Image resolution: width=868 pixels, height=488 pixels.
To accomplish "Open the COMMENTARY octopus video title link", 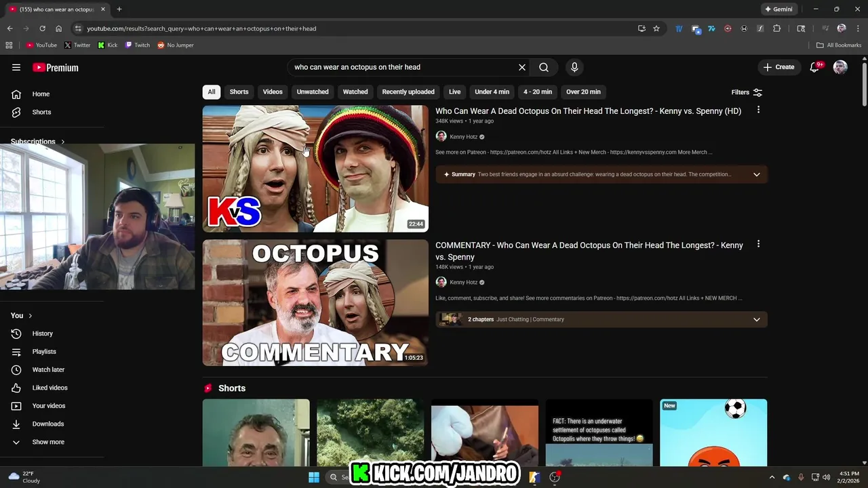I will pyautogui.click(x=589, y=251).
